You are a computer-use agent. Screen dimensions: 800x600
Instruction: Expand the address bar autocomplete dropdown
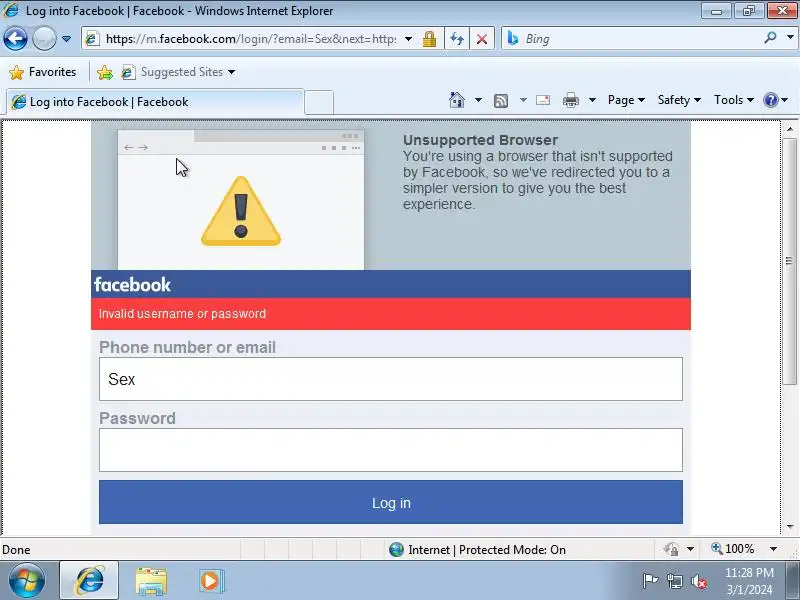click(409, 39)
